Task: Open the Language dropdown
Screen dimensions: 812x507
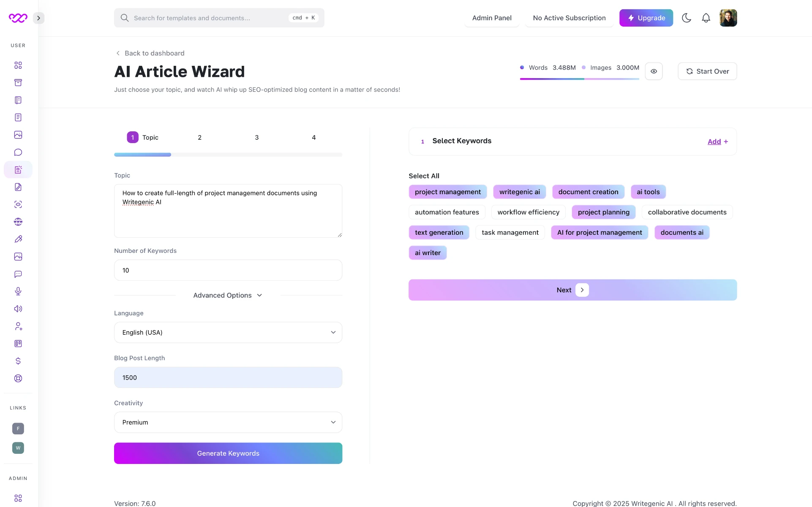Action: [228, 333]
